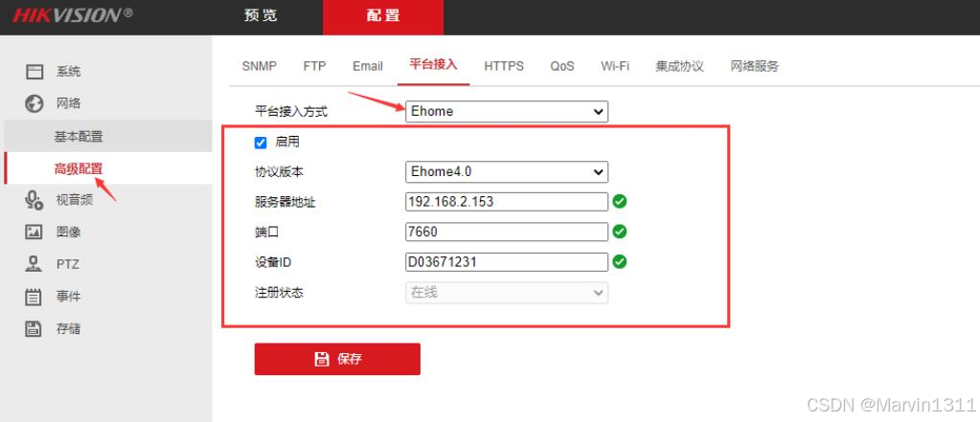The height and width of the screenshot is (422, 980).
Task: Open the SNMP tab
Action: coord(260,66)
